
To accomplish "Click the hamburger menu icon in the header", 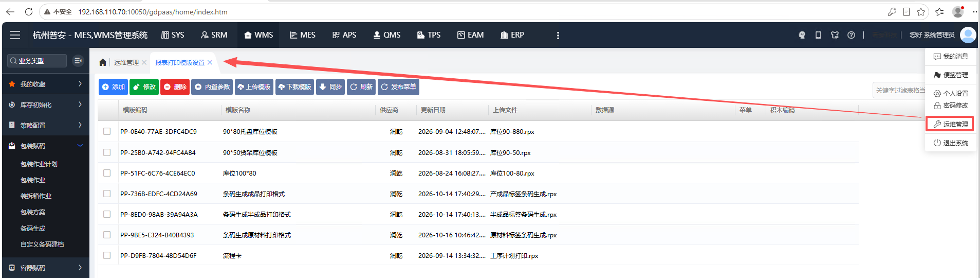I will [15, 35].
